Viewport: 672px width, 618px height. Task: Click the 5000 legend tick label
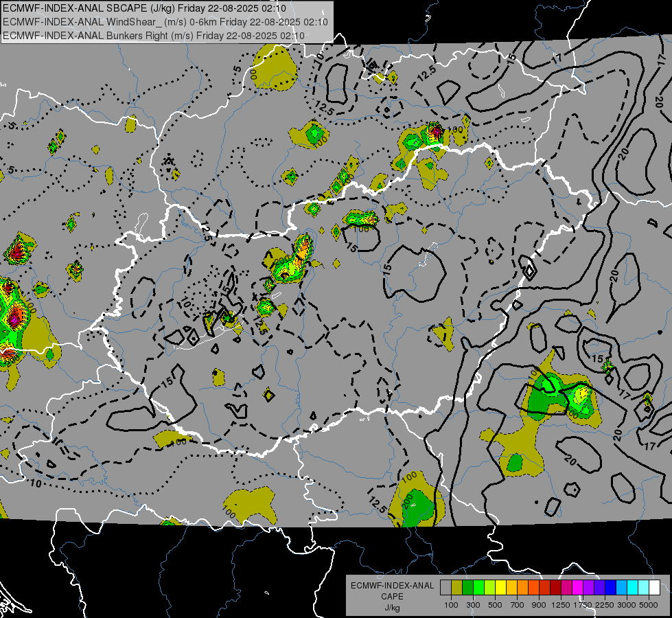pos(649,605)
